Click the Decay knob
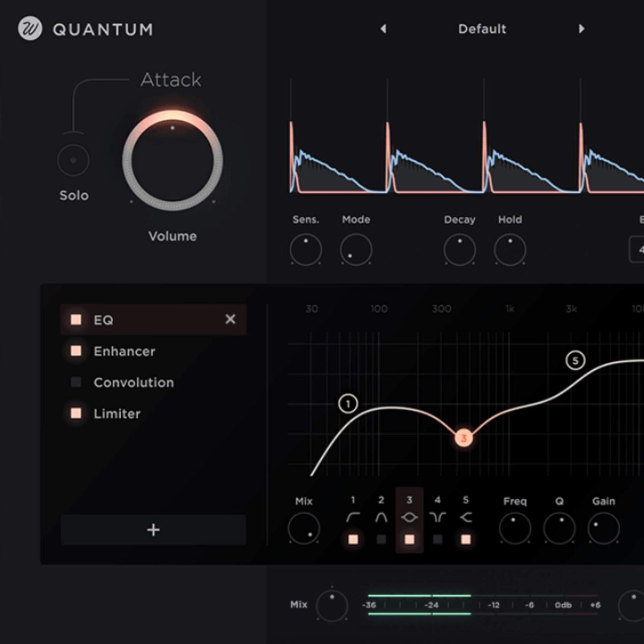The width and height of the screenshot is (644, 644). (x=459, y=250)
